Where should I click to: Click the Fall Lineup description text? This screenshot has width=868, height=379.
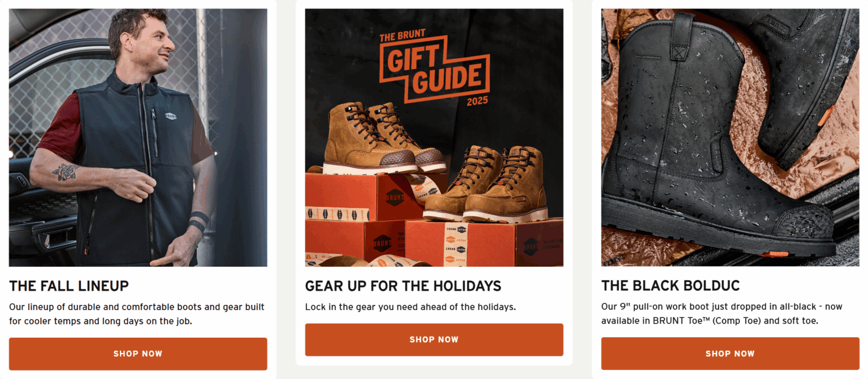coord(137,314)
